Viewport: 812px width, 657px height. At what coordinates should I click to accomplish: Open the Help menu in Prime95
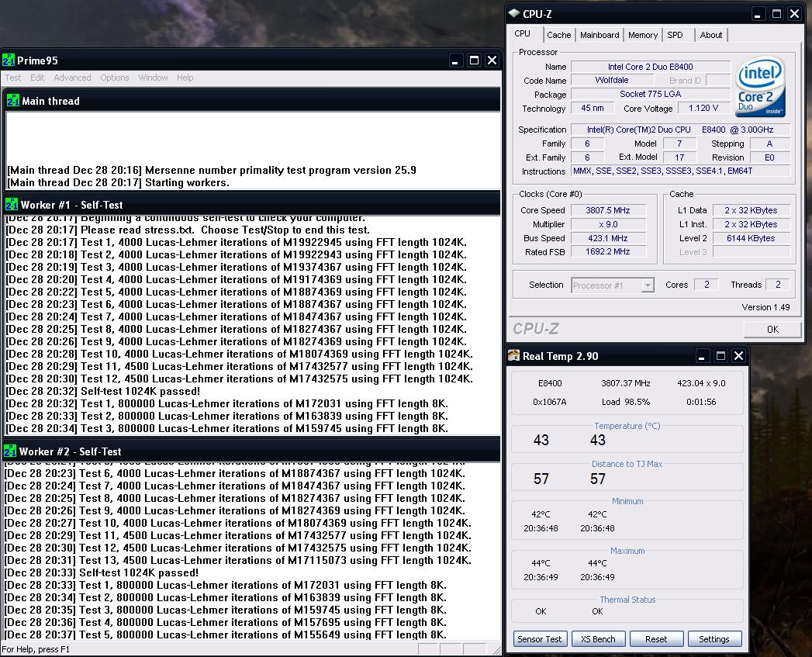click(185, 78)
